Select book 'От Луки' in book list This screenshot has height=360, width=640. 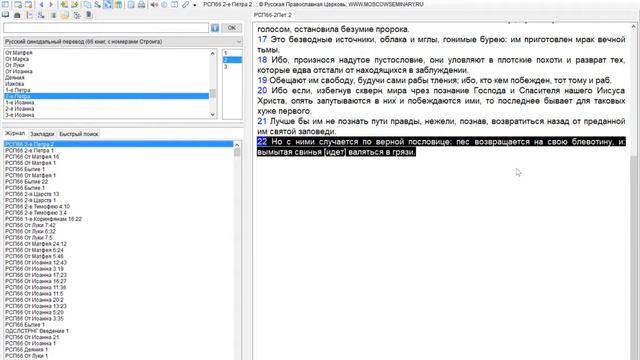click(x=15, y=65)
